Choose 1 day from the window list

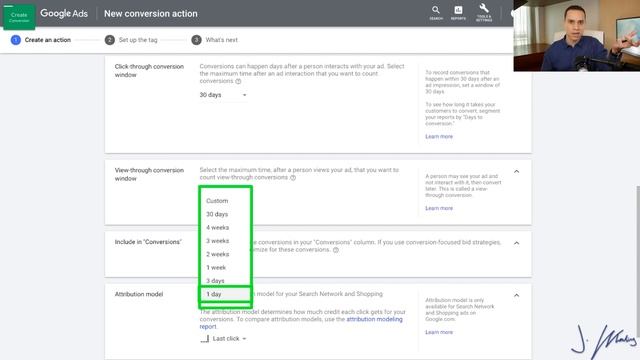click(225, 294)
